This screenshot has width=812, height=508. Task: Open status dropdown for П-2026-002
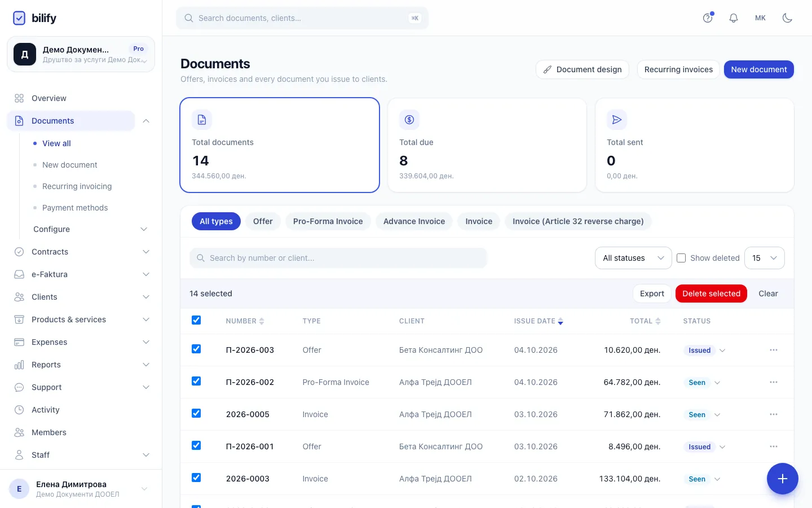click(x=717, y=383)
